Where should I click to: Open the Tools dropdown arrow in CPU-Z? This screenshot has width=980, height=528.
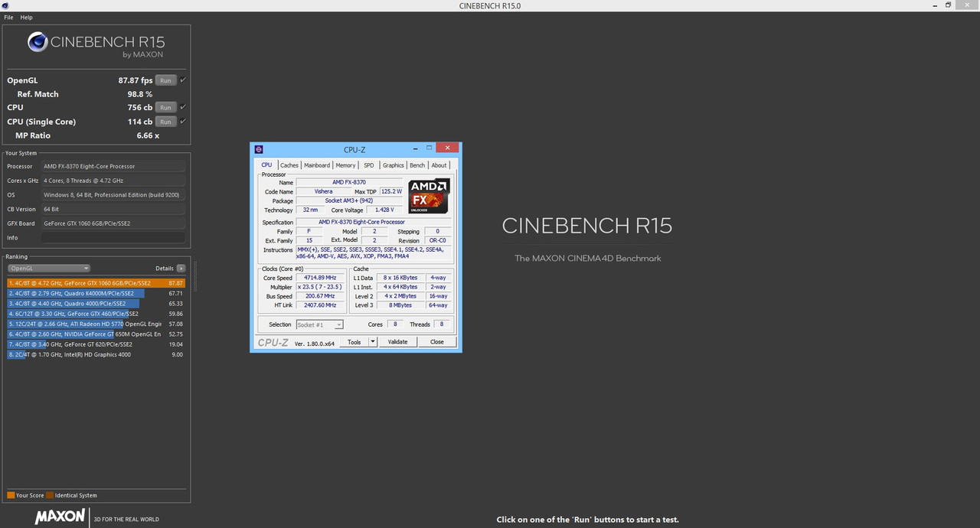[x=373, y=342]
